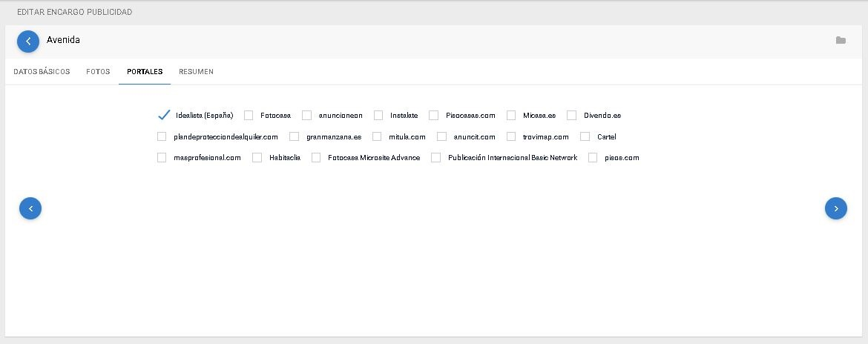The width and height of the screenshot is (868, 344).
Task: Switch to the Datos Básicos tab
Action: [42, 72]
